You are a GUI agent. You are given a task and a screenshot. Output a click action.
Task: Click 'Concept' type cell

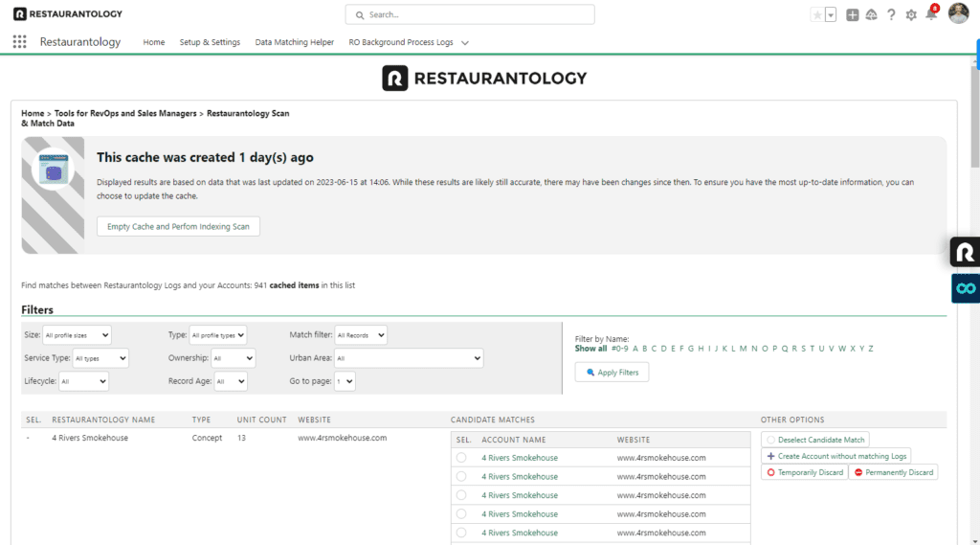click(x=207, y=438)
